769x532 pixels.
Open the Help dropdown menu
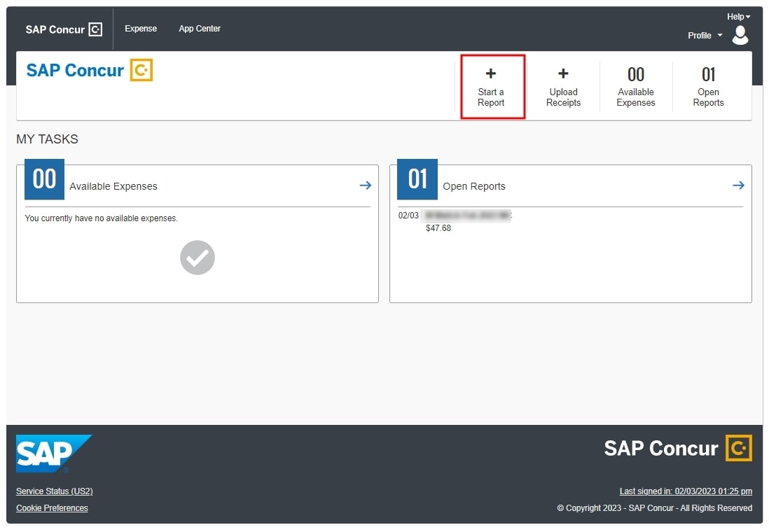(x=737, y=16)
